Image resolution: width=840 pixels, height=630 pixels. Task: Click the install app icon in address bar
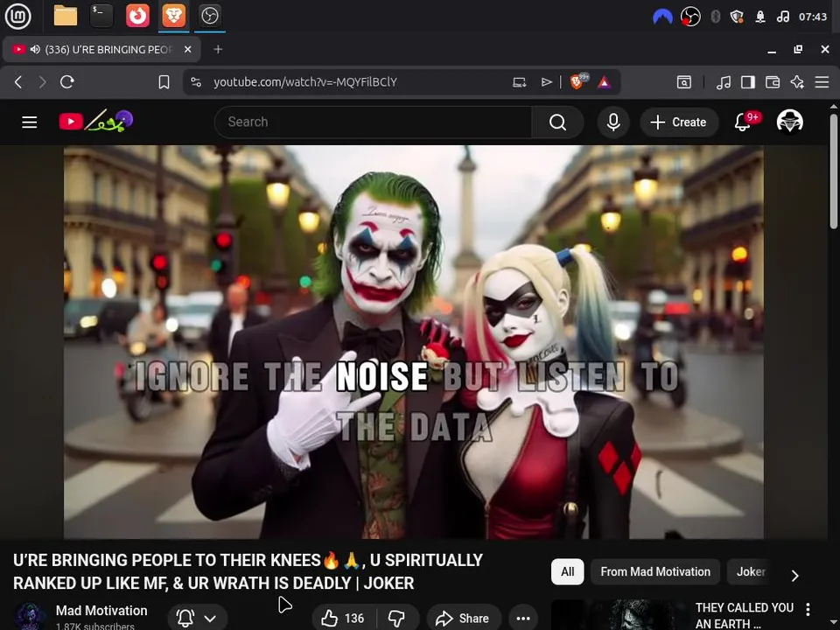point(519,82)
